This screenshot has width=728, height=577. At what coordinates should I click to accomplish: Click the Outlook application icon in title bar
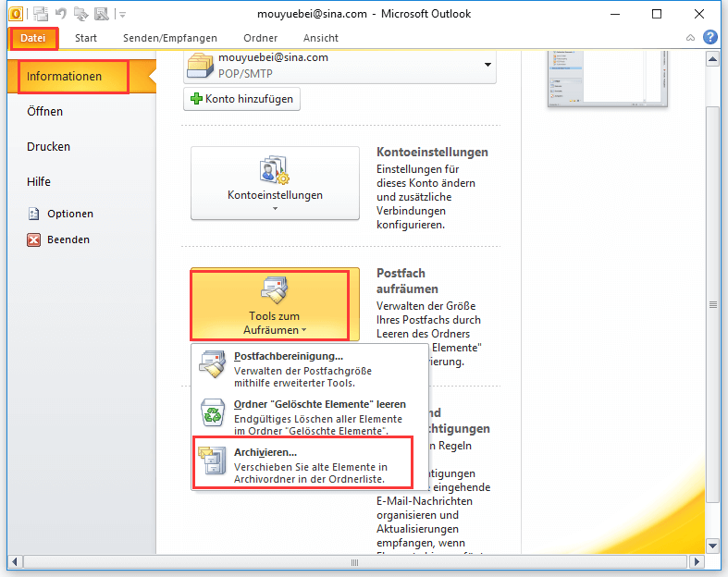[x=16, y=14]
